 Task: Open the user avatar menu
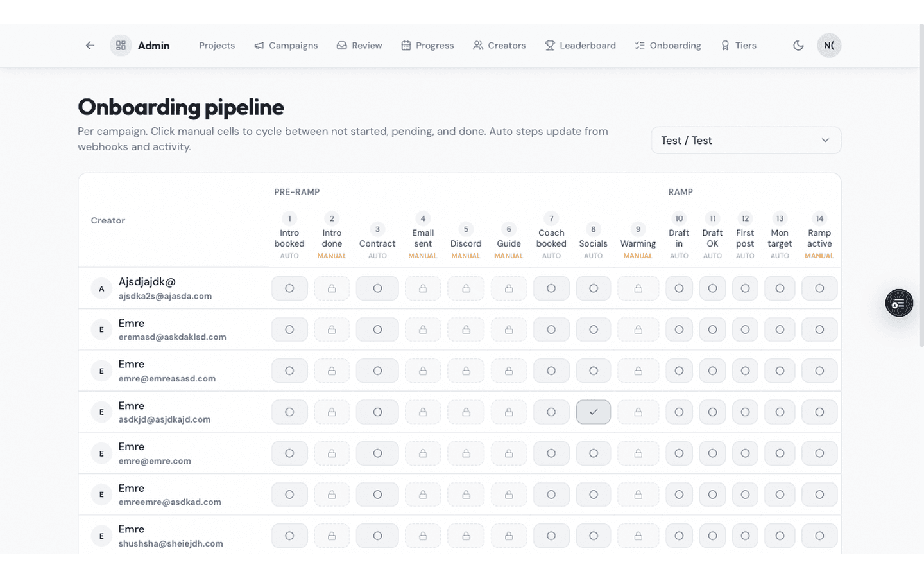click(829, 46)
